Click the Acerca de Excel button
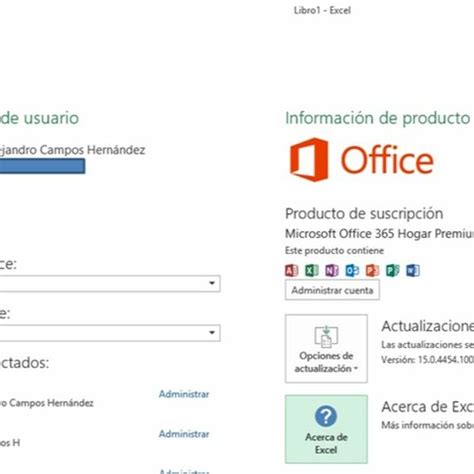The width and height of the screenshot is (474, 474). (326, 429)
